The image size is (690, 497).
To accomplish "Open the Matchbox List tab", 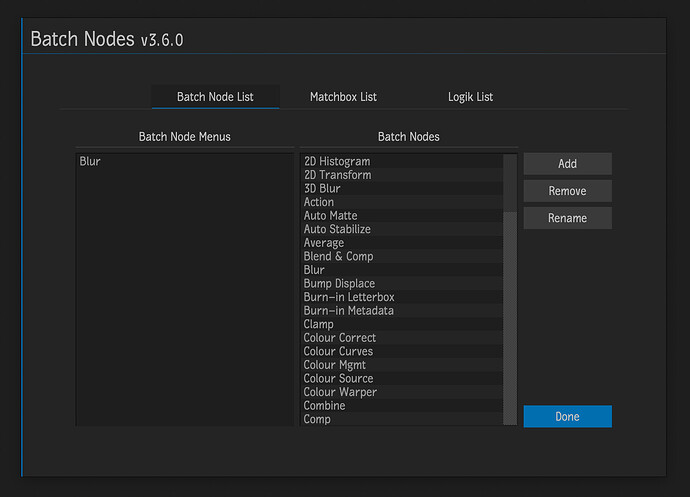I will (x=343, y=97).
